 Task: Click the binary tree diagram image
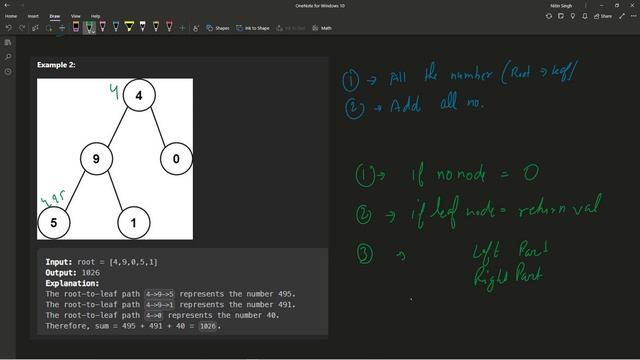(115, 159)
